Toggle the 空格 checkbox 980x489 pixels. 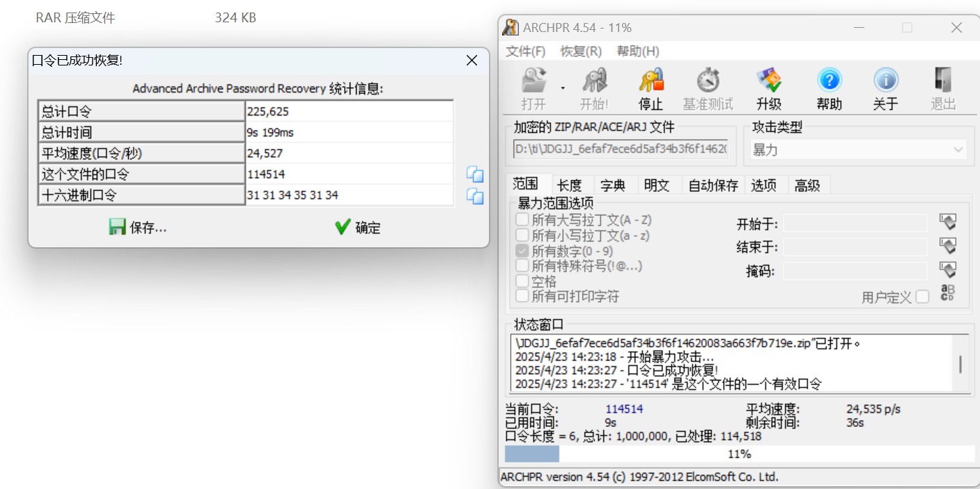click(x=522, y=281)
